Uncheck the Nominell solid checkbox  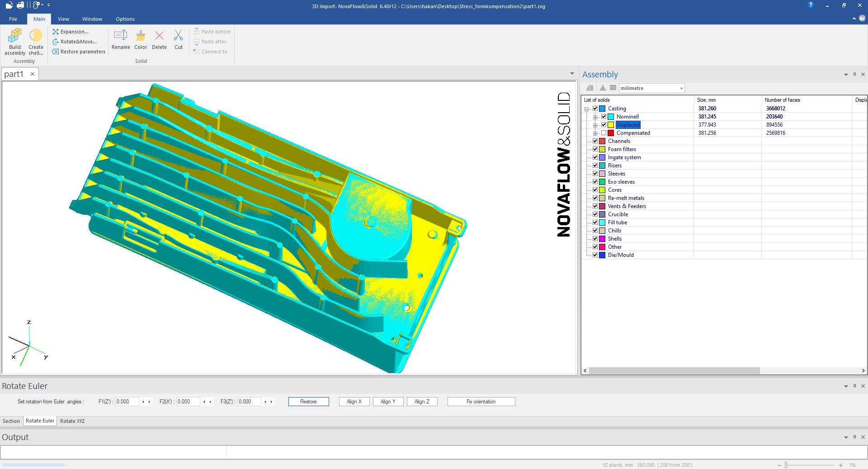(x=604, y=117)
